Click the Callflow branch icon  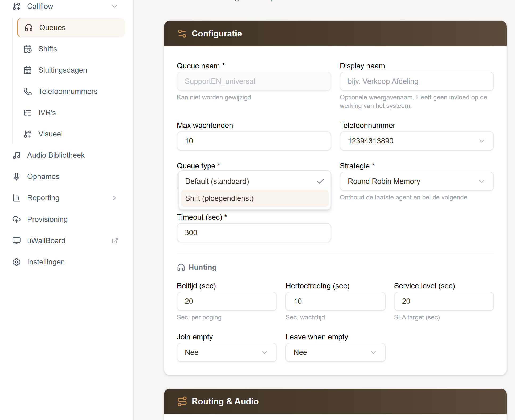(17, 6)
